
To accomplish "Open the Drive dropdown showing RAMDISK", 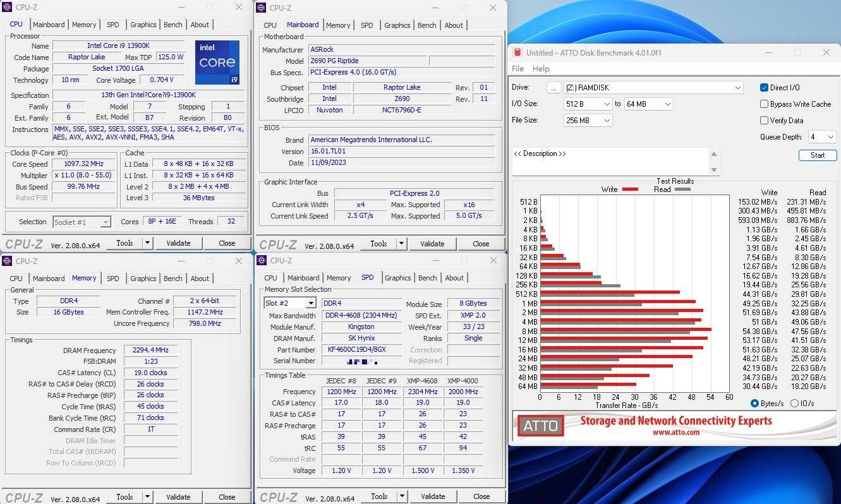I will pos(653,88).
